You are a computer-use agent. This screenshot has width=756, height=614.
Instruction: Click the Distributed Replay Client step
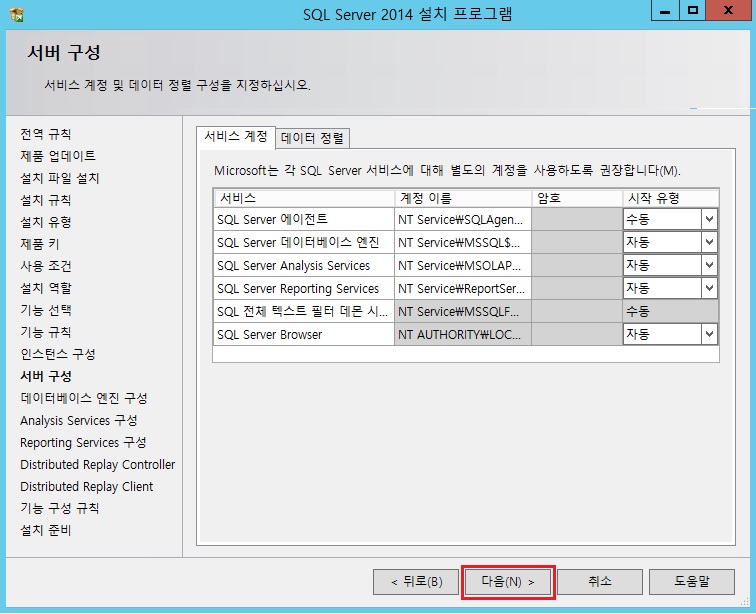[87, 486]
